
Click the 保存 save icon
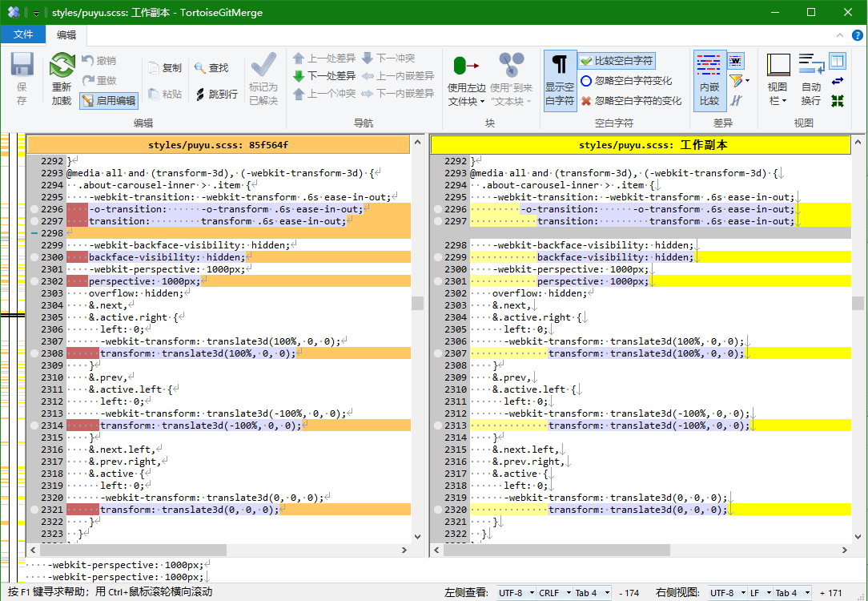[22, 66]
